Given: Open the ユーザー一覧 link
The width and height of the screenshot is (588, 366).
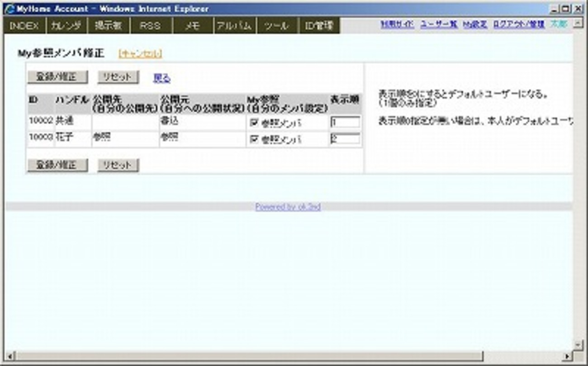Looking at the screenshot, I should 438,24.
